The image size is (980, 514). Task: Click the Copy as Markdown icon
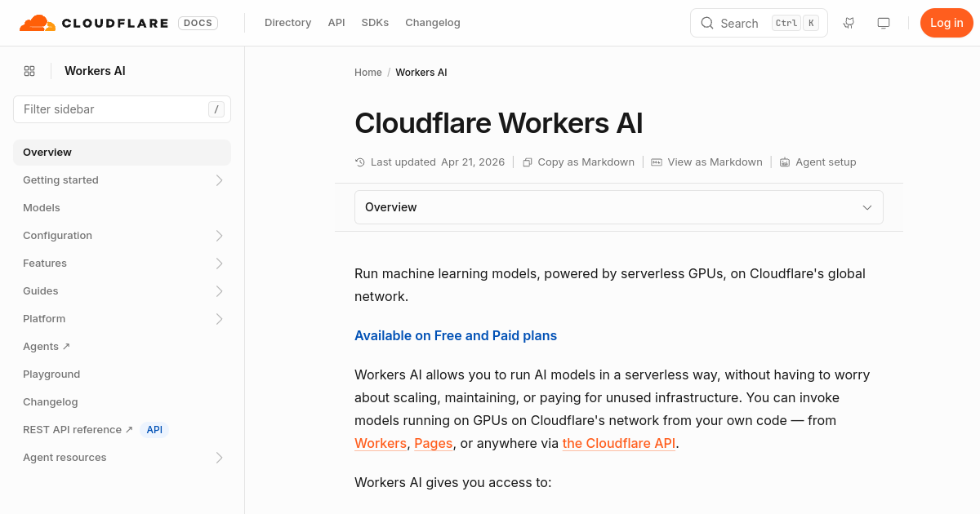coord(528,162)
